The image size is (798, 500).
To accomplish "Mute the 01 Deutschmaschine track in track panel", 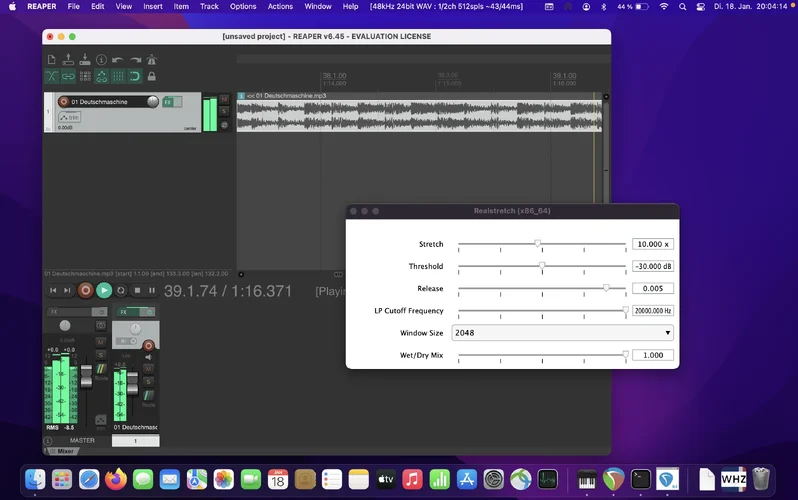I will pyautogui.click(x=224, y=99).
